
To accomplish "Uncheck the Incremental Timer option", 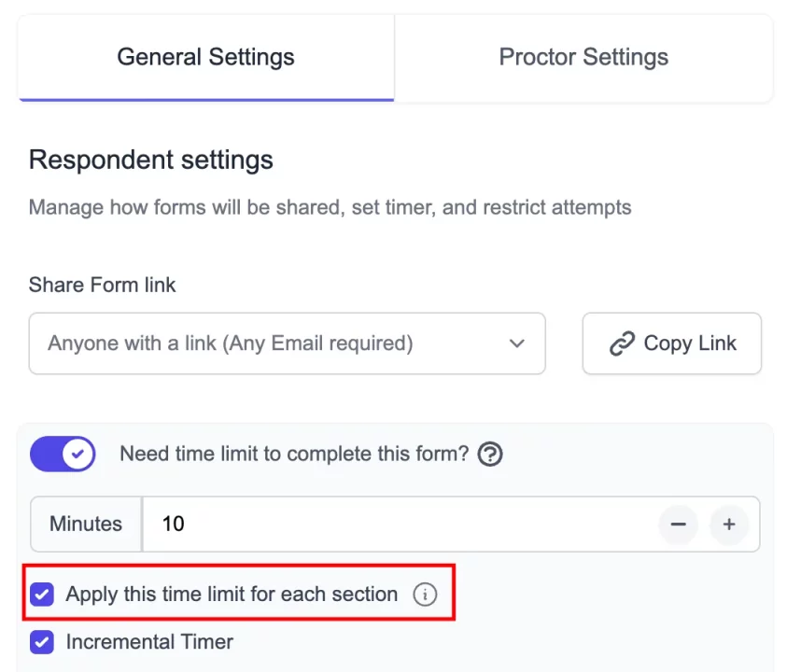I will click(x=41, y=642).
